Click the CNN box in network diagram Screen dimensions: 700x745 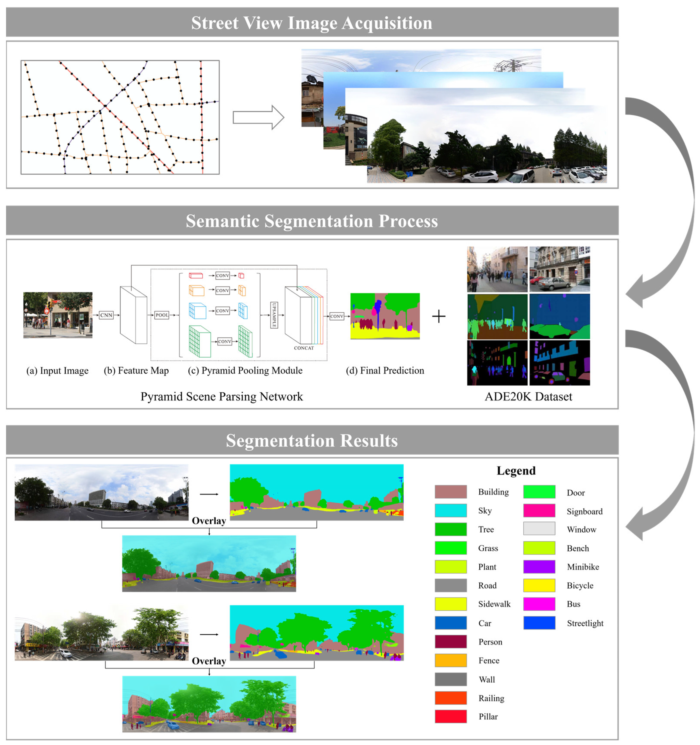click(x=106, y=315)
